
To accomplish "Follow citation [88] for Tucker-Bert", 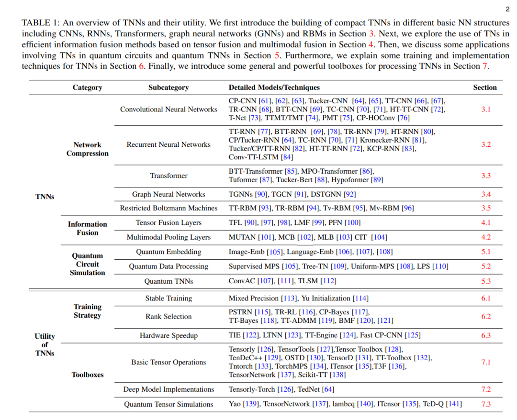I will tap(321, 180).
